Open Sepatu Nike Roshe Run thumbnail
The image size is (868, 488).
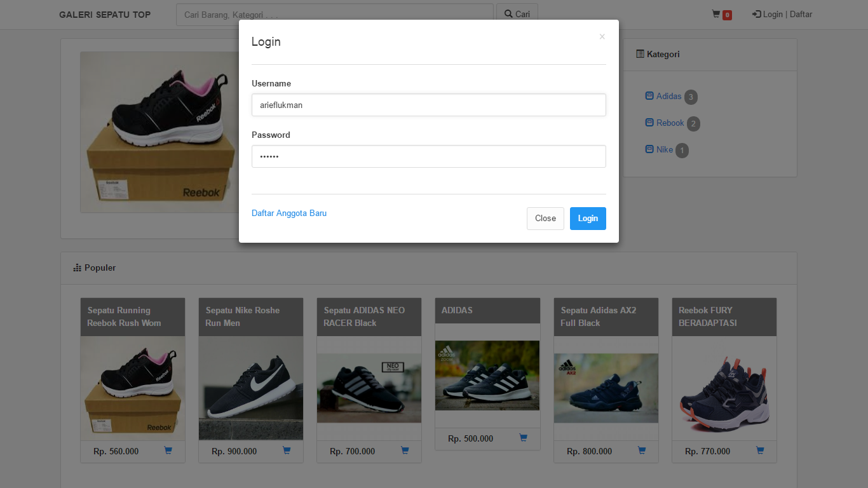coord(250,388)
